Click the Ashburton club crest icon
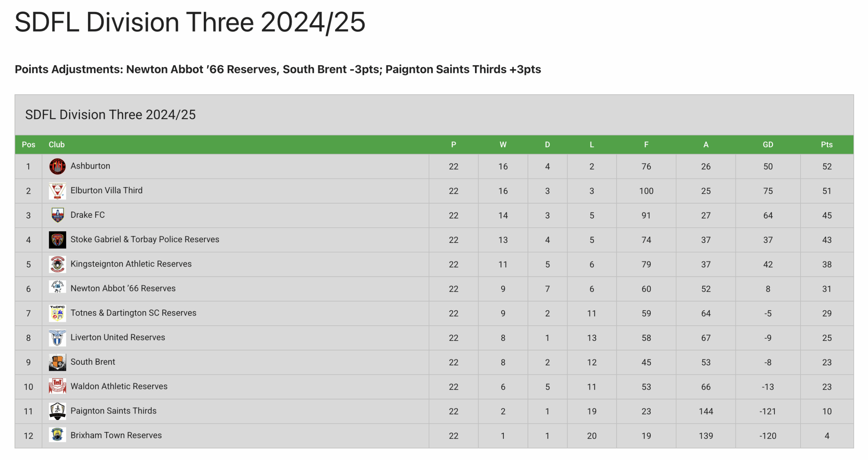The height and width of the screenshot is (460, 868). click(57, 166)
